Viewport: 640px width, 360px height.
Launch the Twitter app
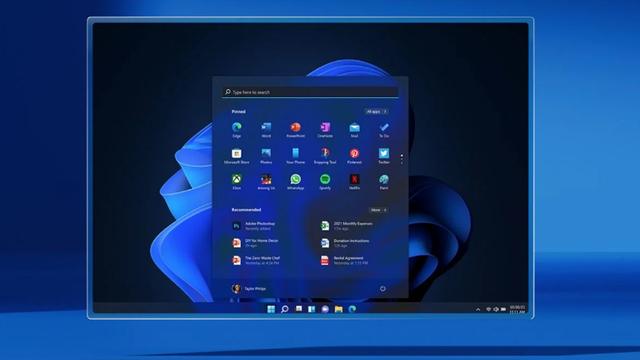coord(384,156)
